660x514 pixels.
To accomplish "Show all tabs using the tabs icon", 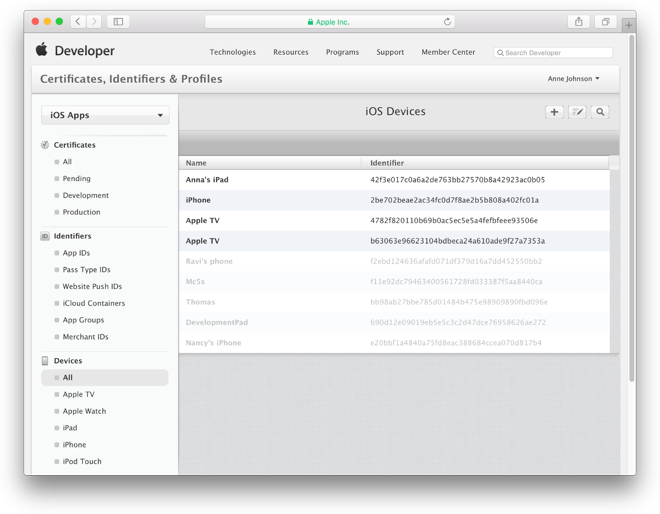I will click(x=605, y=21).
